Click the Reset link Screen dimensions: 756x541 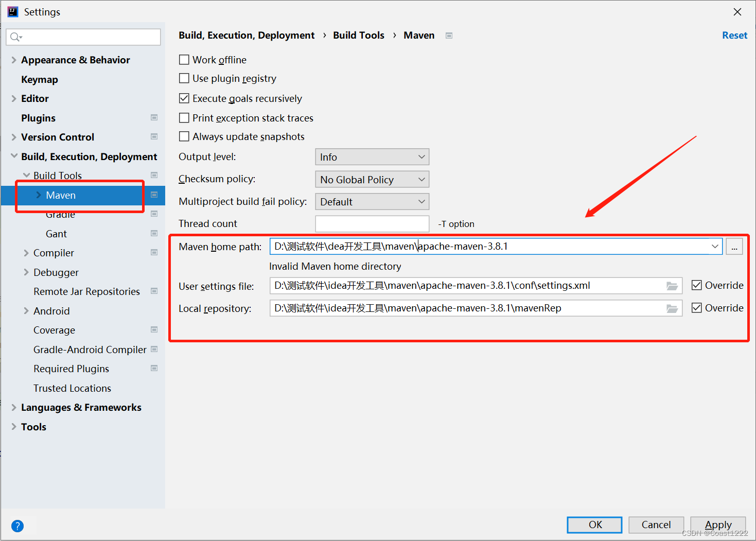(x=734, y=35)
